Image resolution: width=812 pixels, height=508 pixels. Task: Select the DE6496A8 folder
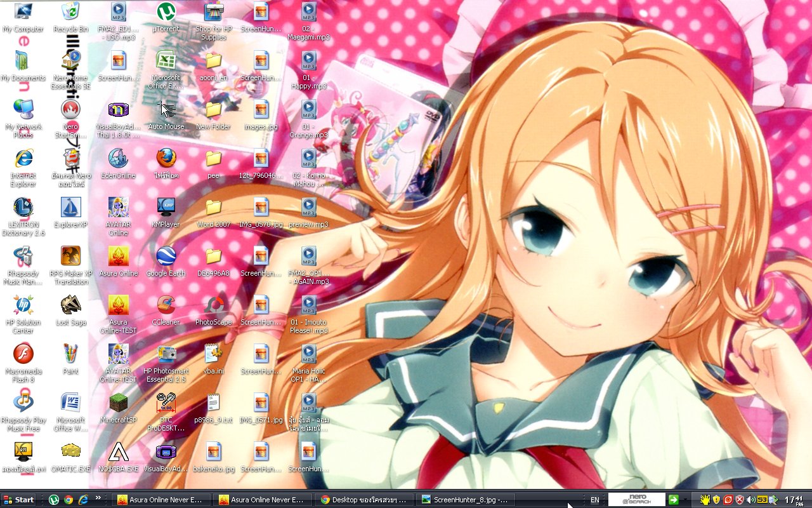pos(213,262)
